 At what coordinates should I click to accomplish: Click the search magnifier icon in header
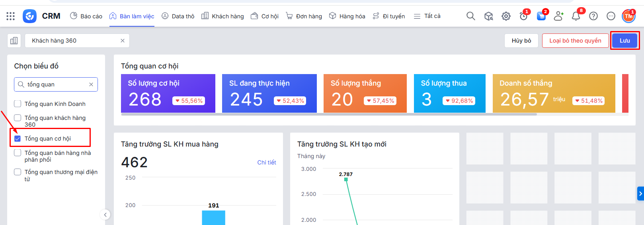coord(470,16)
